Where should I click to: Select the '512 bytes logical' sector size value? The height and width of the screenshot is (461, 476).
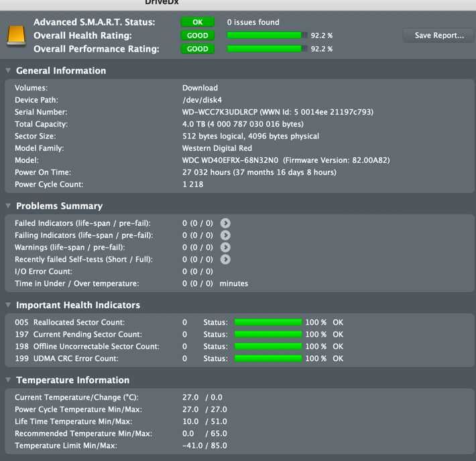tap(213, 136)
